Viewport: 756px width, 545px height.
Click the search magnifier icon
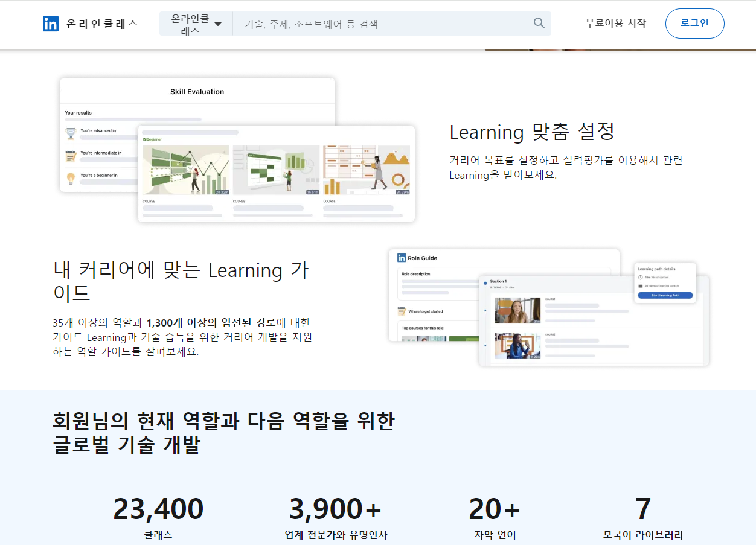click(539, 24)
